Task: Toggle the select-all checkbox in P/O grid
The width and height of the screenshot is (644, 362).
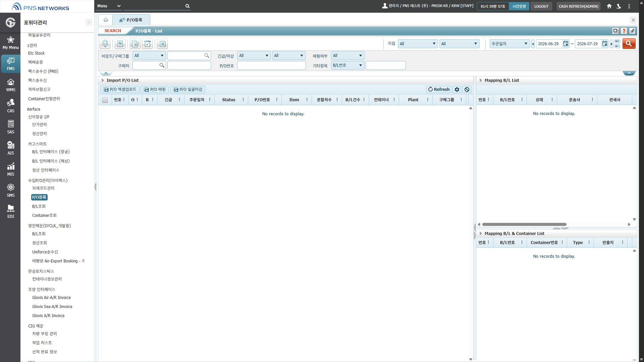Action: click(105, 100)
